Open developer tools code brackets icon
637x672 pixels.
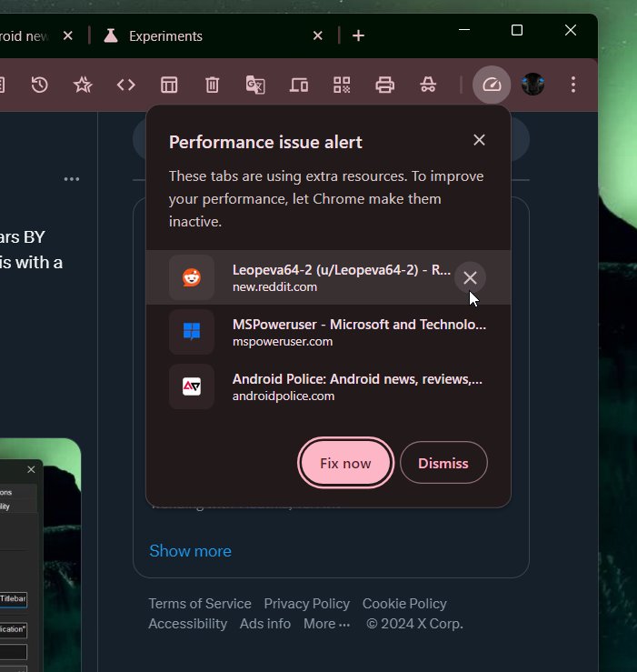tap(126, 85)
